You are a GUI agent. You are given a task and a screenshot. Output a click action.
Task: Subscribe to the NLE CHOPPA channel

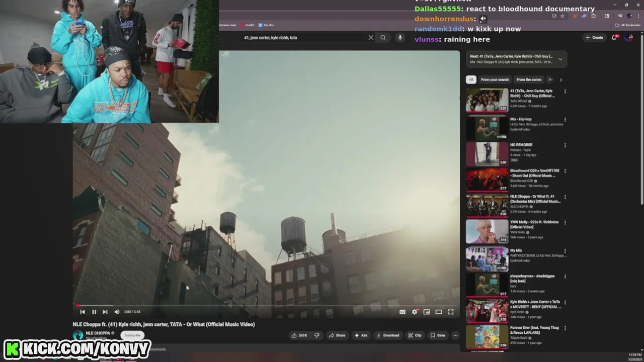(132, 335)
